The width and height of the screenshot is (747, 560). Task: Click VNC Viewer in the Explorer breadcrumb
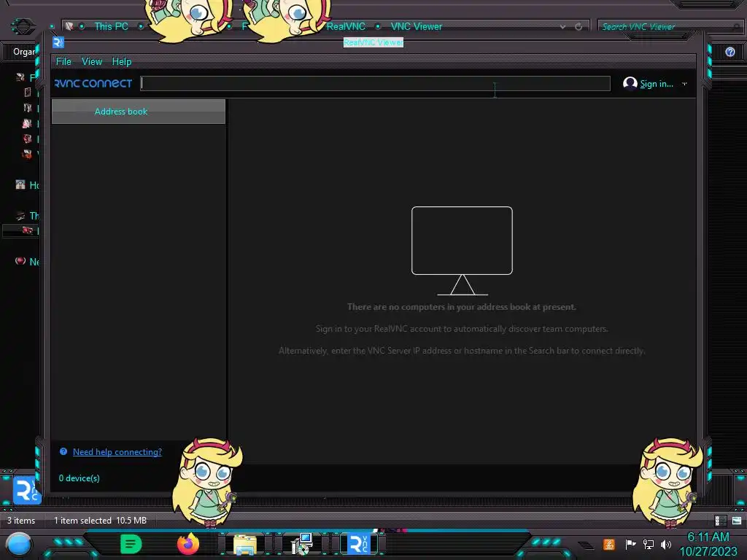tap(417, 27)
